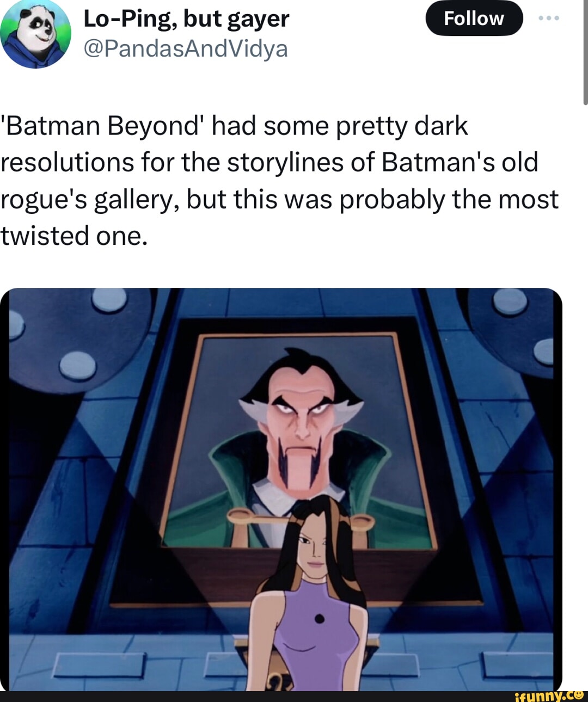Visit the @PandasAndVidya handle
588x702 pixels.
pyautogui.click(x=186, y=49)
